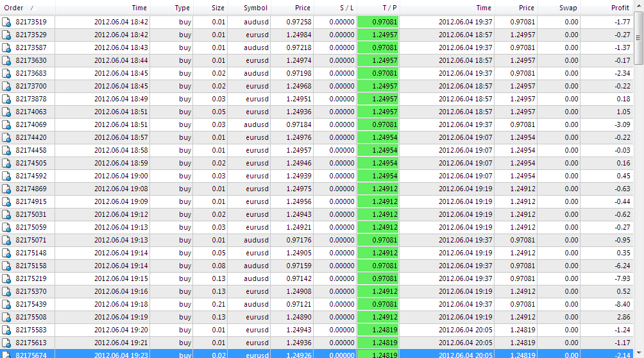The height and width of the screenshot is (358, 644).
Task: Click the order icon for 82173700
Action: [6, 87]
